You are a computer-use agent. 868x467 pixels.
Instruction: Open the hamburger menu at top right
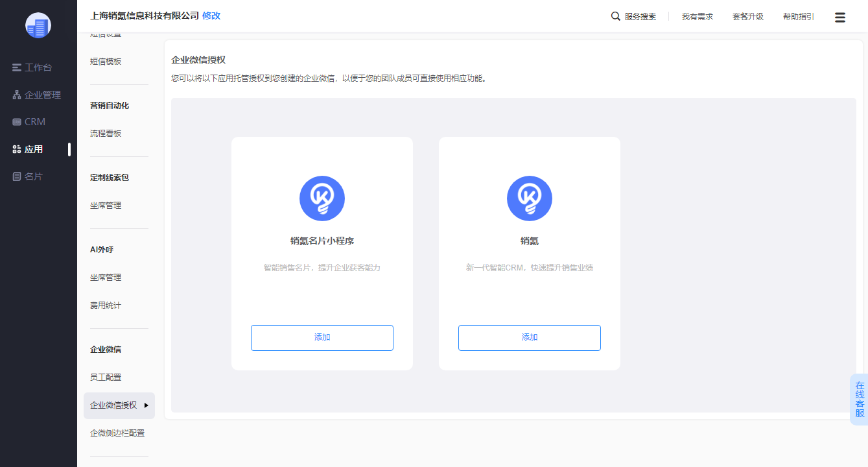pyautogui.click(x=840, y=18)
